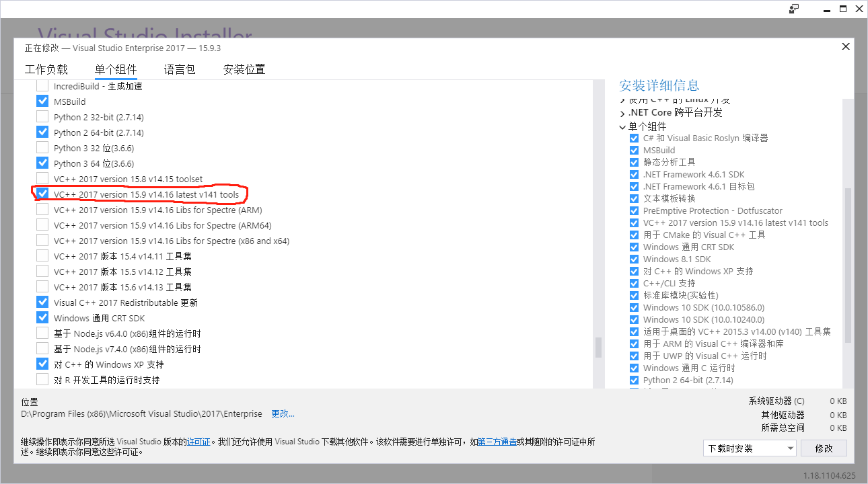Enable Python 2 32-bit (2.7.14)
This screenshot has height=484, width=868.
coord(42,116)
